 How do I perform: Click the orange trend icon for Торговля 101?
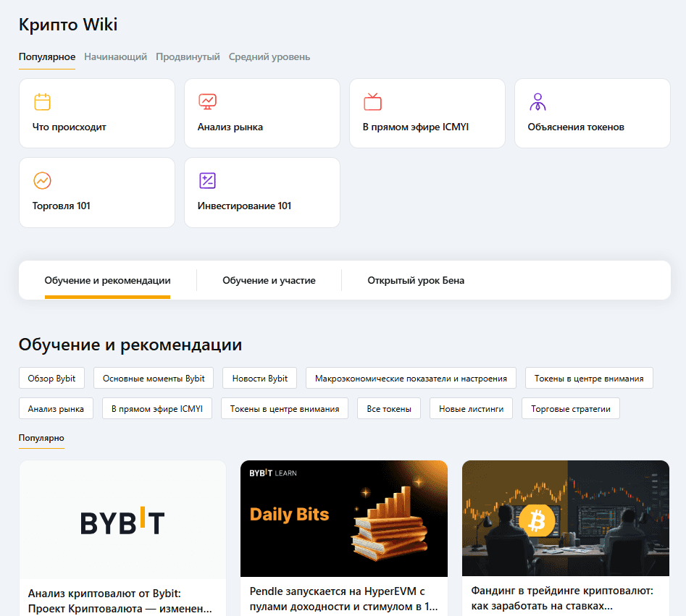click(x=43, y=180)
